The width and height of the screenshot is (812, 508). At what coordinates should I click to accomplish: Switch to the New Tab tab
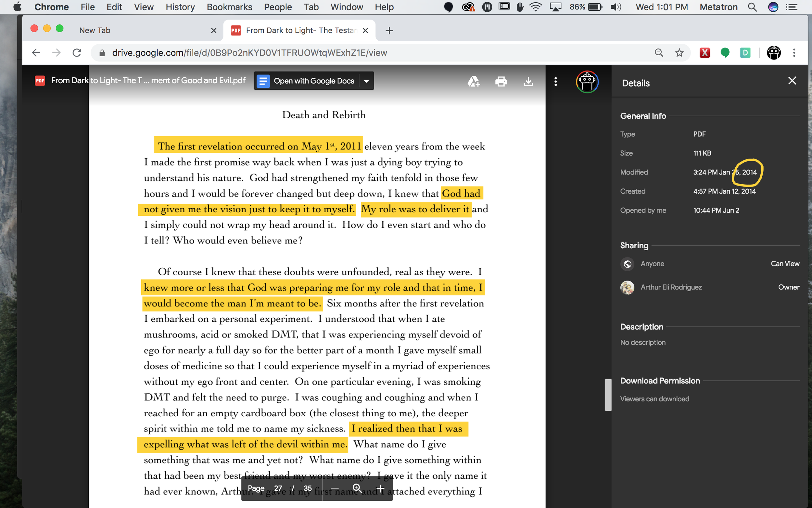(95, 30)
